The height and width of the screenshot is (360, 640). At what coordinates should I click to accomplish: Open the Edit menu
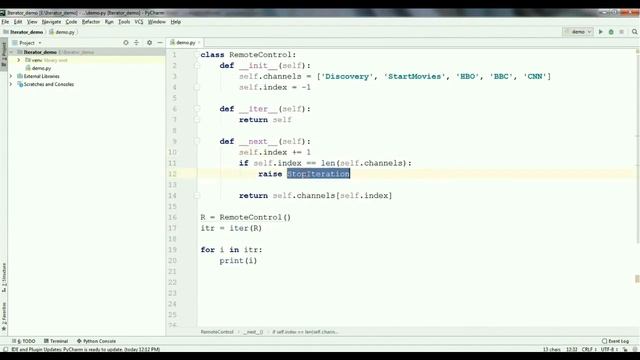tap(18, 22)
